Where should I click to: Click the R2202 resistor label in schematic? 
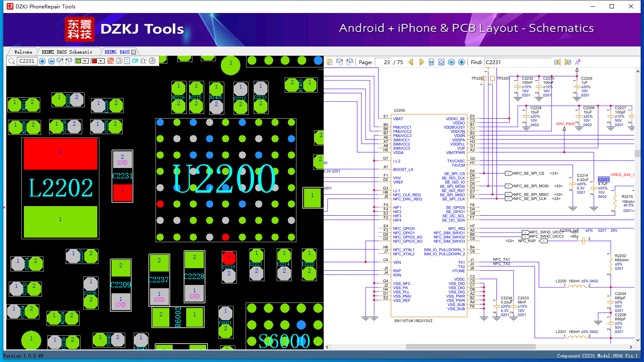point(621,256)
